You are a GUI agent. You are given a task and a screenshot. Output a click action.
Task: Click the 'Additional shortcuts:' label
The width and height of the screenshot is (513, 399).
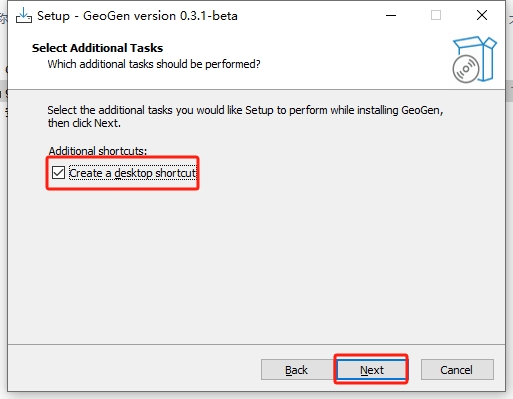[97, 151]
